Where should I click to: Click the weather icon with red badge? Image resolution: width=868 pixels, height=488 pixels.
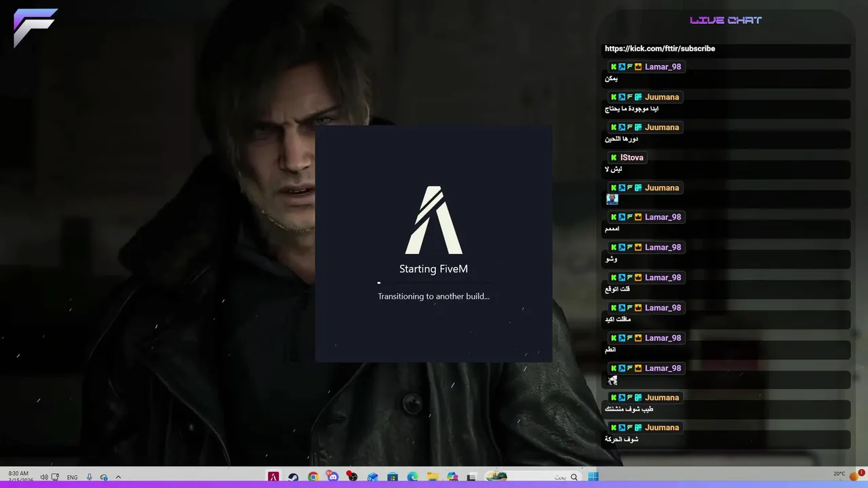point(854,477)
